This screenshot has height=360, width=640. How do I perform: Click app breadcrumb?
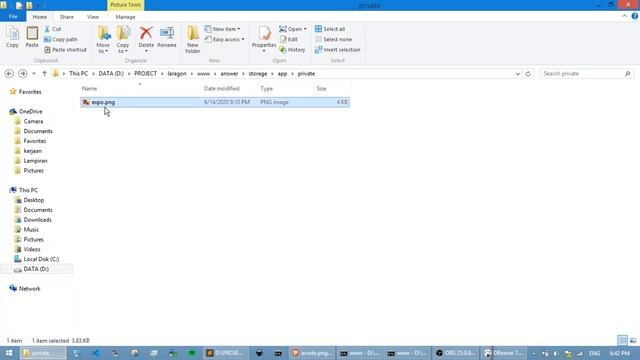[x=282, y=73]
